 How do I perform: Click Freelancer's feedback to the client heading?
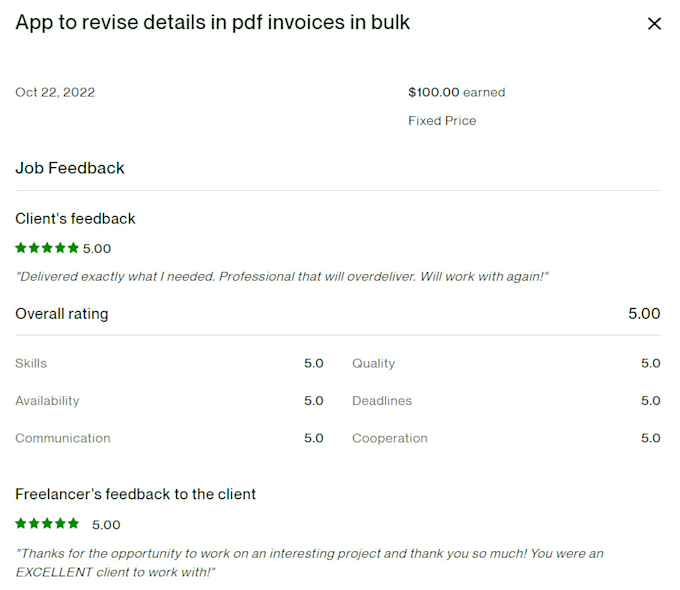tap(136, 494)
